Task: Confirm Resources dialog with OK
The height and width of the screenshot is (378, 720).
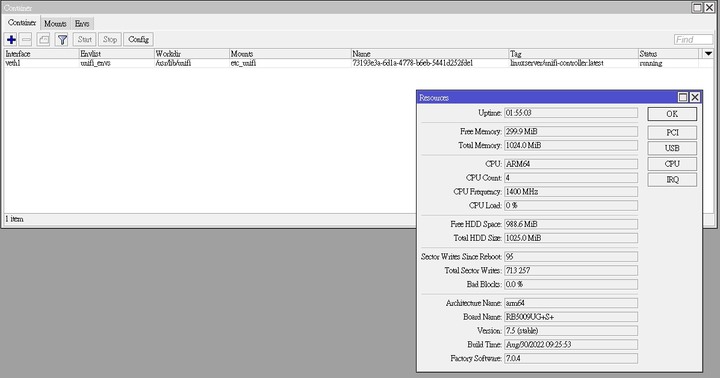Action: point(672,114)
